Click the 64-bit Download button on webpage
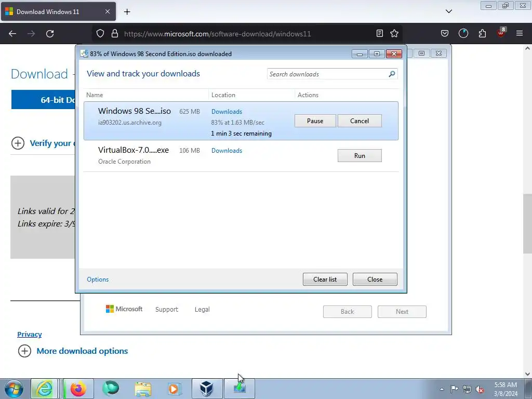 [x=43, y=100]
